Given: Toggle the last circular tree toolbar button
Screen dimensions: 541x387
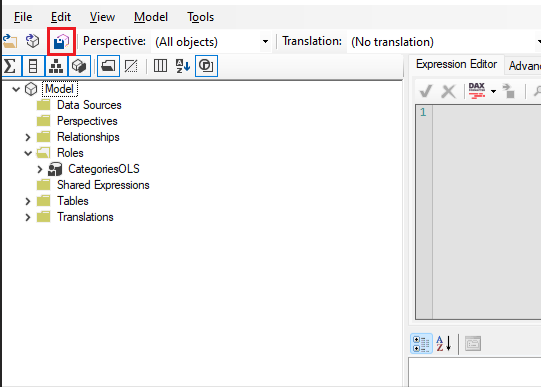Looking at the screenshot, I should point(206,66).
